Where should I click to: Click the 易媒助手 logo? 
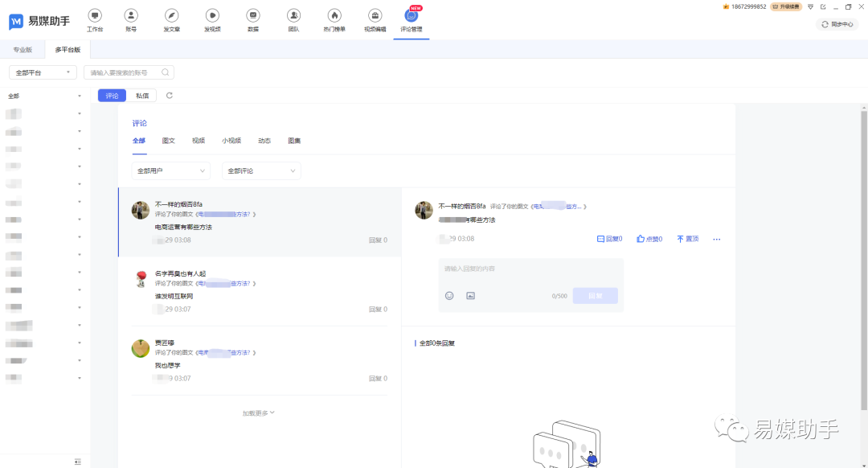tap(39, 21)
